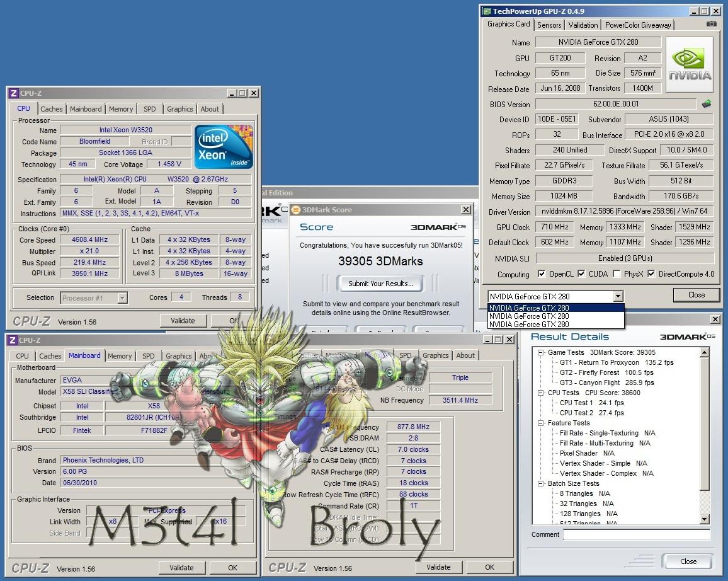
Task: Select Fill Rate - Single-Texturing row
Action: click(x=607, y=433)
